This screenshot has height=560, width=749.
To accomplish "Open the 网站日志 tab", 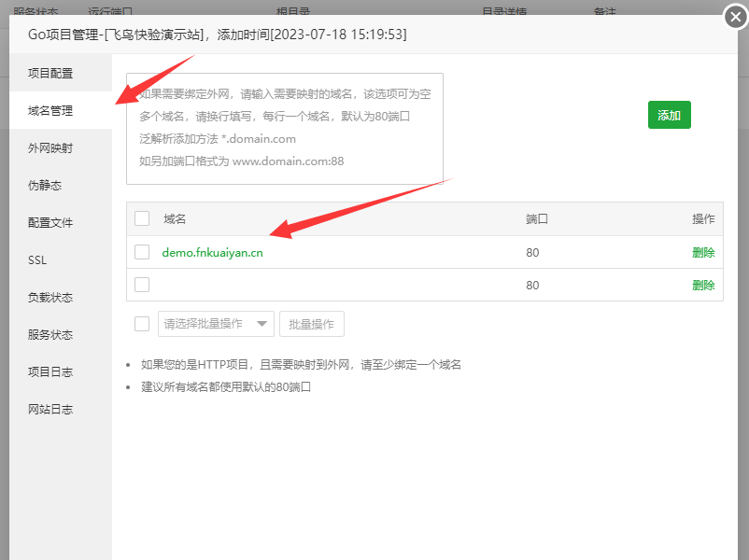I will click(x=50, y=409).
